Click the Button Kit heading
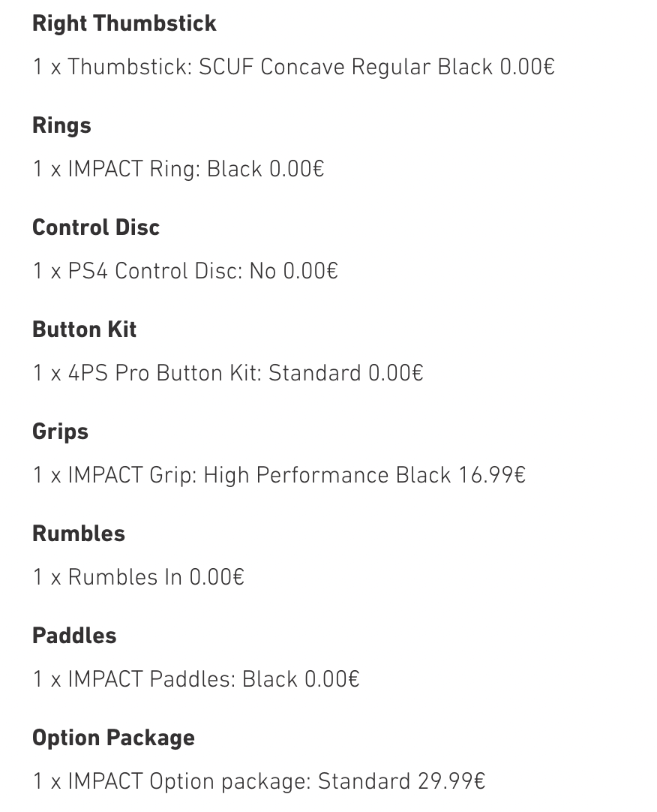 [x=84, y=329]
